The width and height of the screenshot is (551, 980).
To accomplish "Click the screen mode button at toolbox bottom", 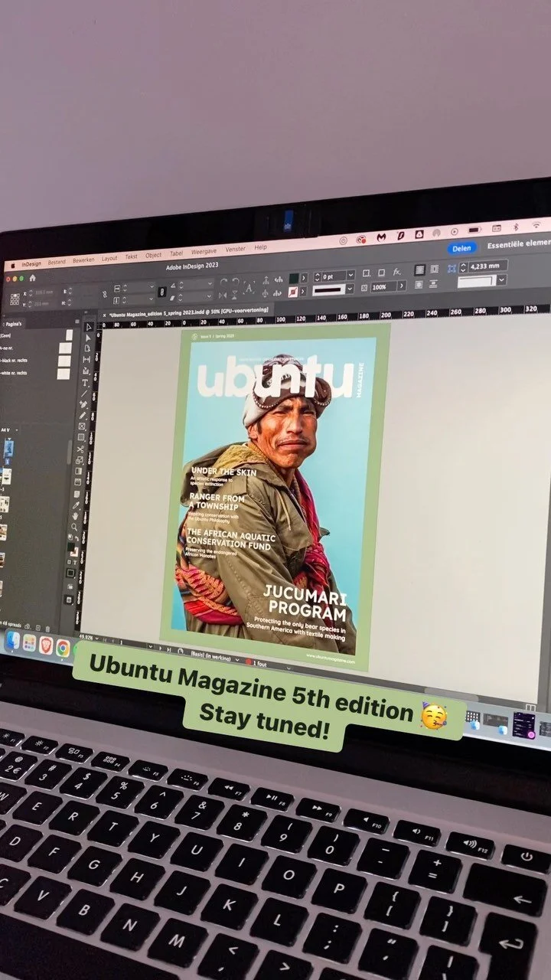I will (69, 599).
